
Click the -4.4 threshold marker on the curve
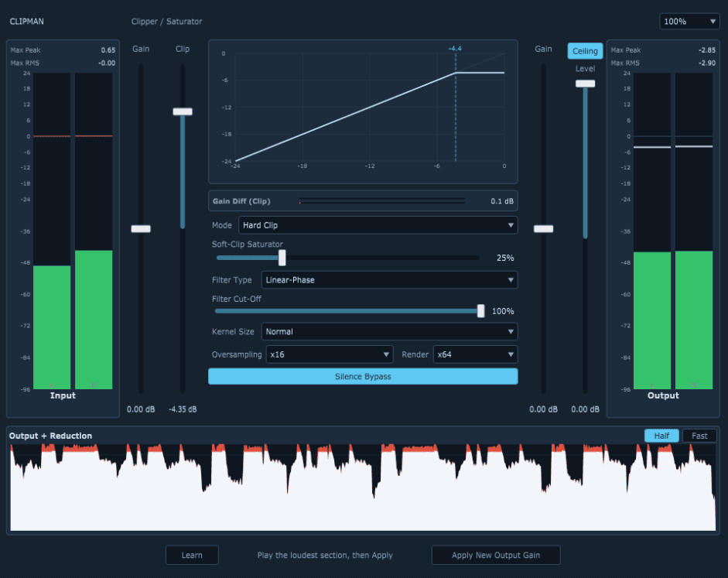(x=455, y=48)
